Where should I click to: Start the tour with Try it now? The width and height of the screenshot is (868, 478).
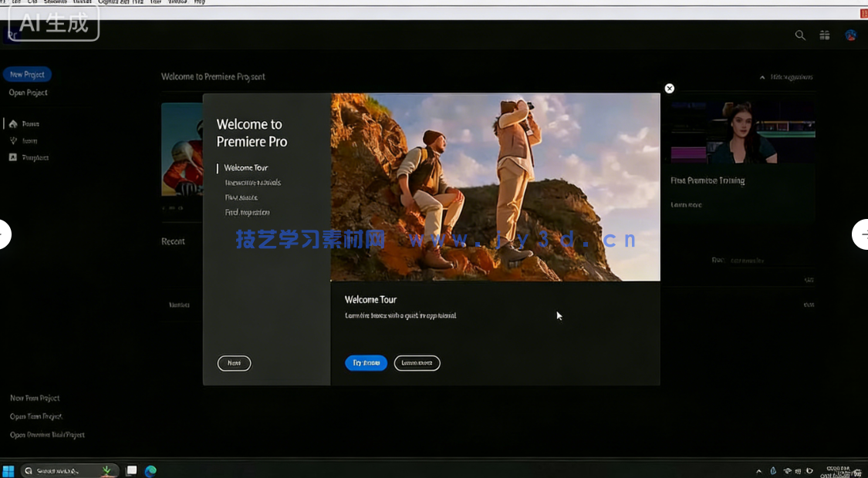click(366, 362)
